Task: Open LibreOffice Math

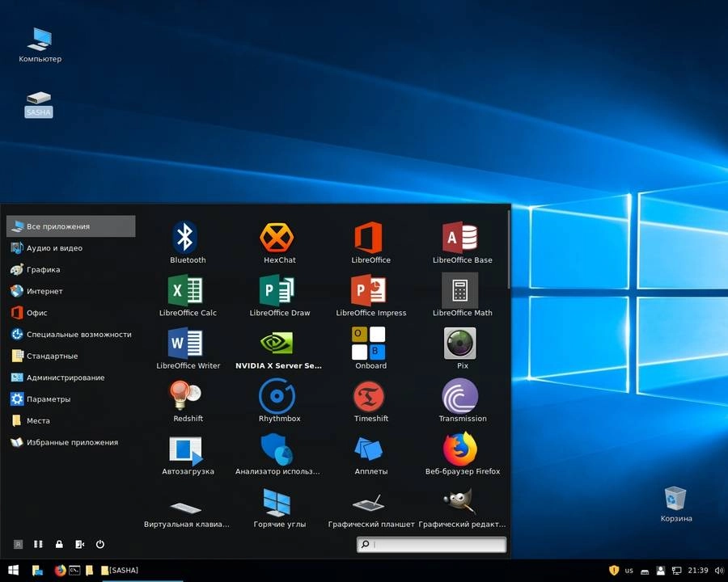Action: pyautogui.click(x=462, y=295)
